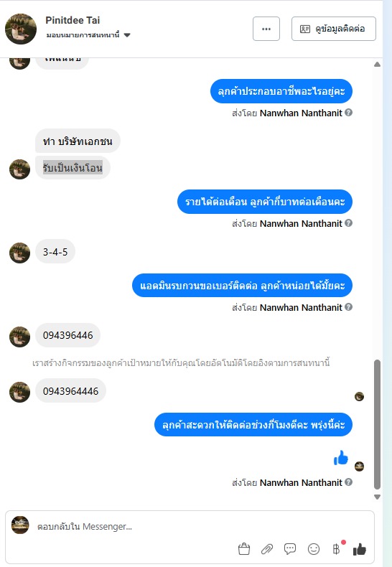Open Pinitdee Tai's header profile picture

coord(21,29)
